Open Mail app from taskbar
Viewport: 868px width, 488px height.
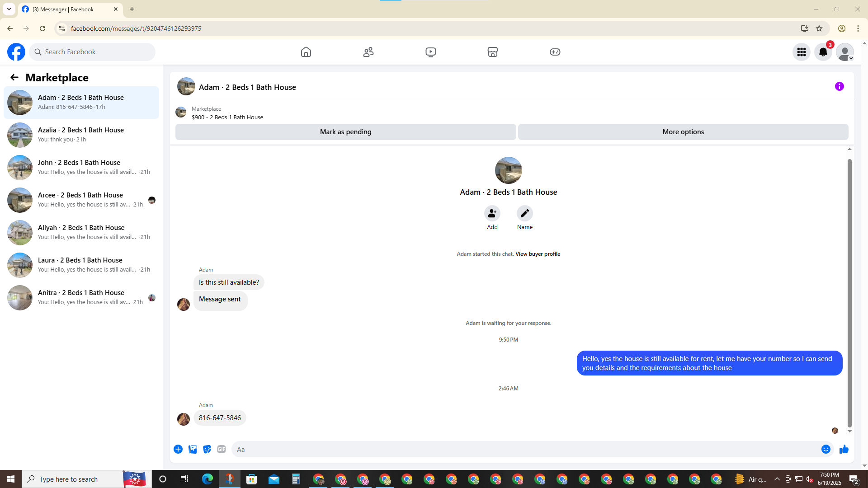point(274,479)
